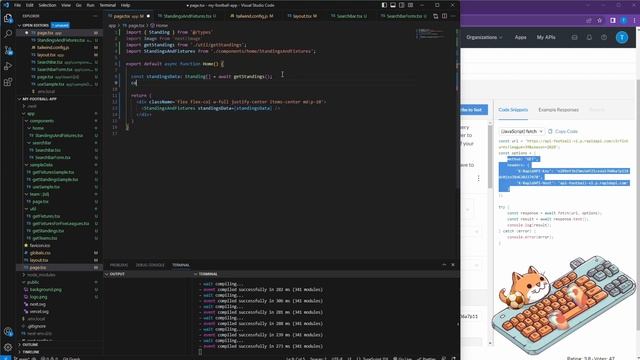640x360 pixels.
Task: Switch to tailwind.config.js editor tab
Action: pos(252,16)
